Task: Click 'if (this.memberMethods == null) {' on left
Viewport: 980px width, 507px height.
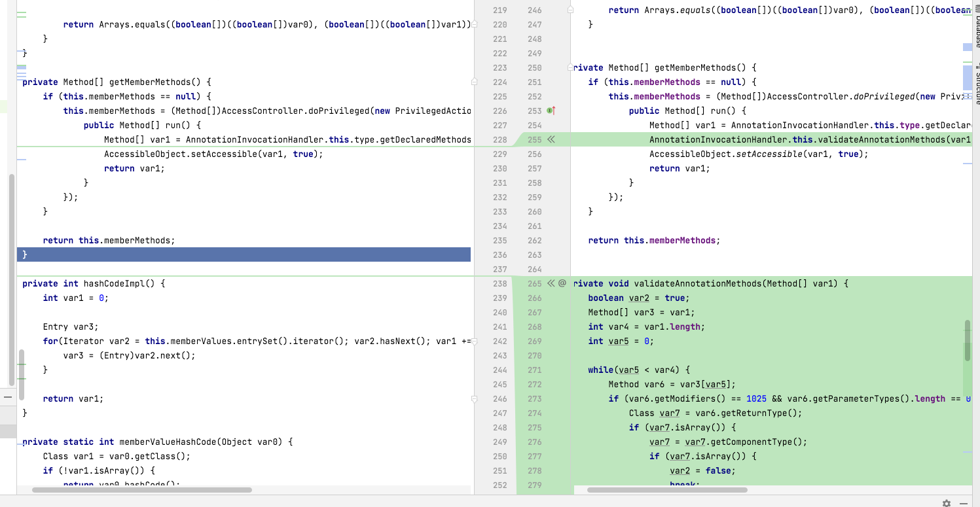Action: coord(127,96)
